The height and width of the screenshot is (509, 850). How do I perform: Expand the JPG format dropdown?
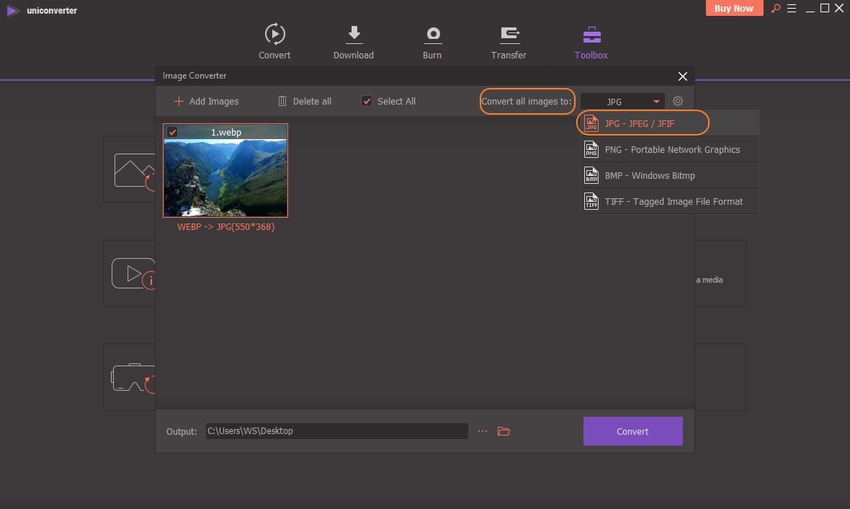622,101
